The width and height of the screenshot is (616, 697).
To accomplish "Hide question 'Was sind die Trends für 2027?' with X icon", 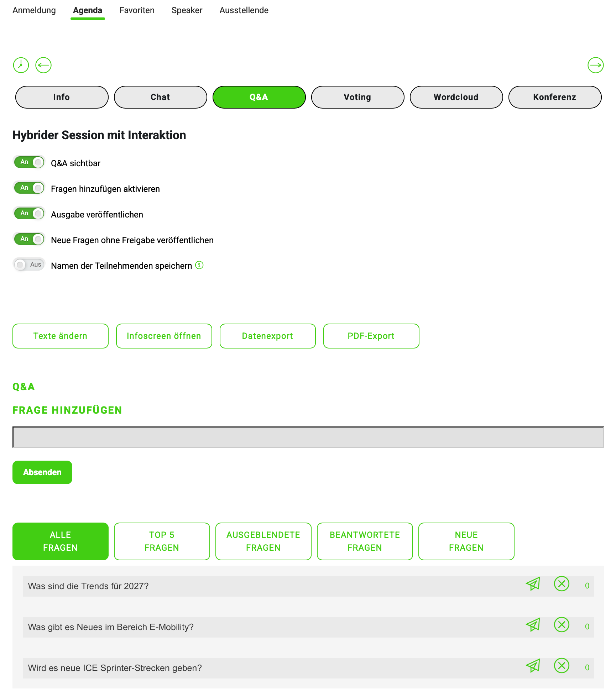I will pos(562,584).
